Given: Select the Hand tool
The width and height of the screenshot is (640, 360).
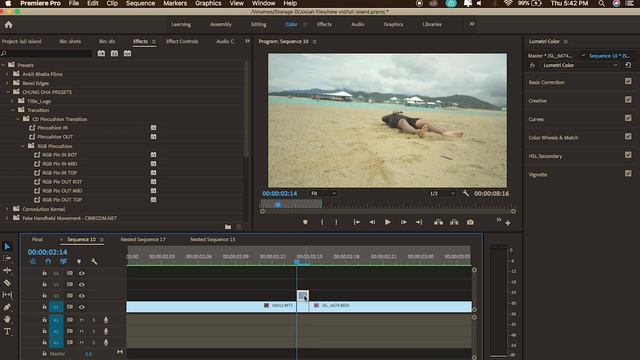Looking at the screenshot, I should coord(7,319).
